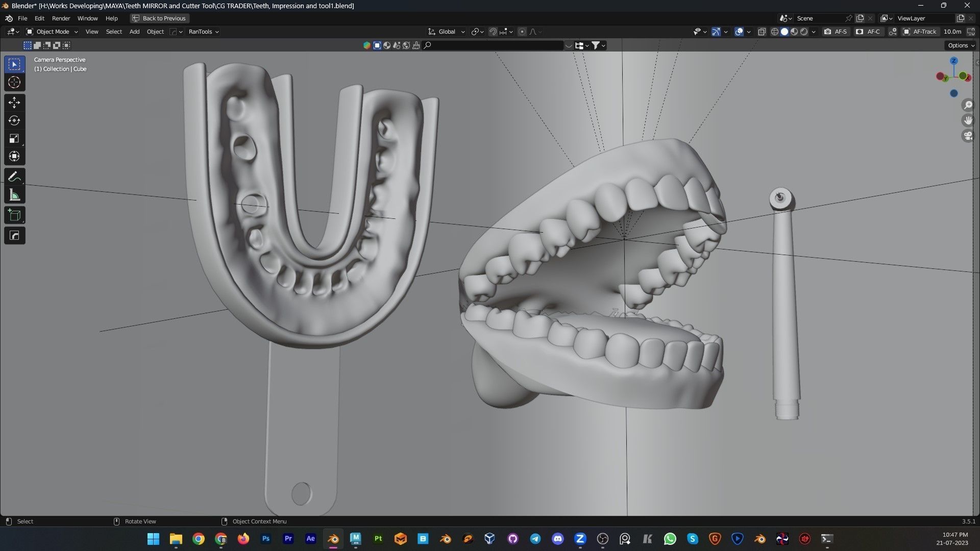This screenshot has height=551, width=980.
Task: Toggle show gizmos button
Action: click(716, 32)
